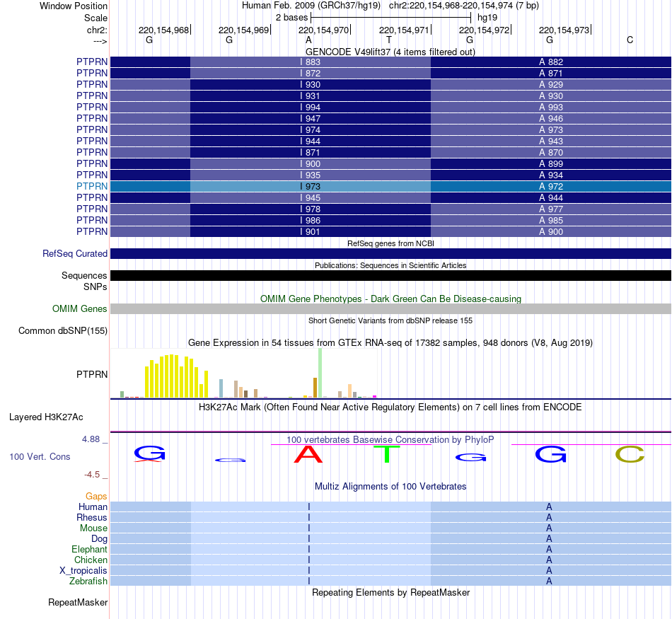Click the PTPRN label beside the GTEx chart

pyautogui.click(x=92, y=375)
